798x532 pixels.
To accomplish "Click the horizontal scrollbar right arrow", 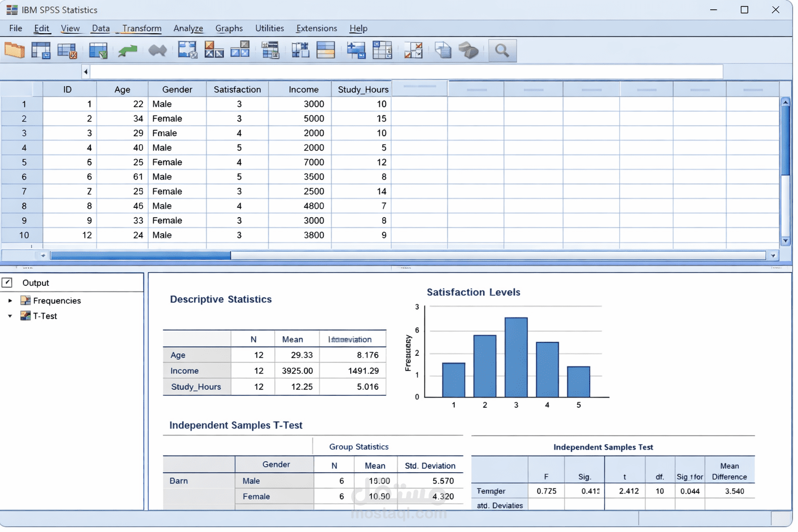I will click(773, 255).
